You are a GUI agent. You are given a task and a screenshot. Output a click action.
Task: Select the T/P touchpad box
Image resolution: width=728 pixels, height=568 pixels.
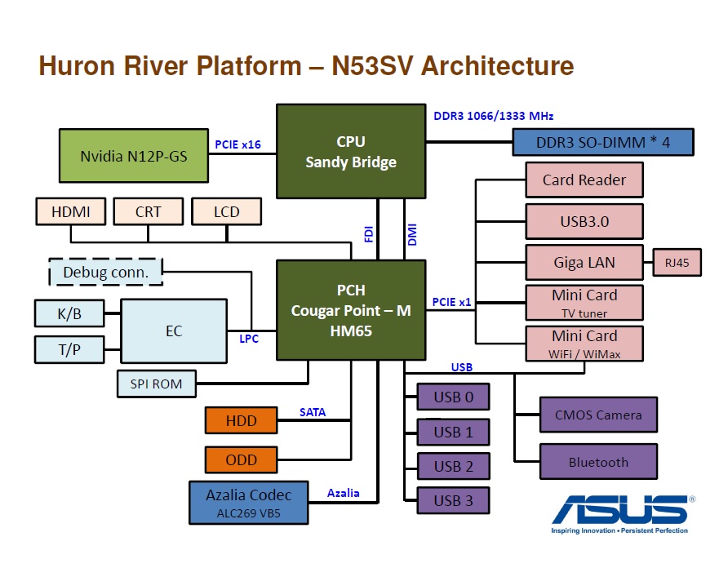(69, 349)
